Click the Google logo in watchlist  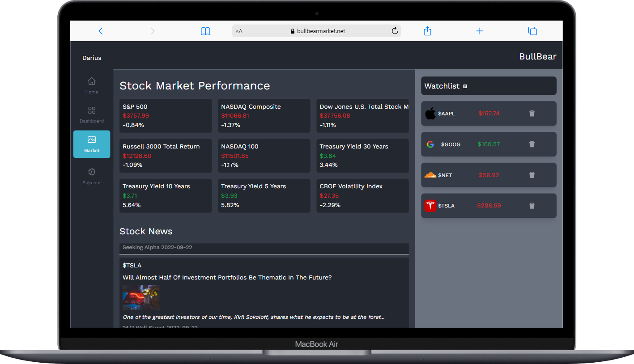coord(430,144)
